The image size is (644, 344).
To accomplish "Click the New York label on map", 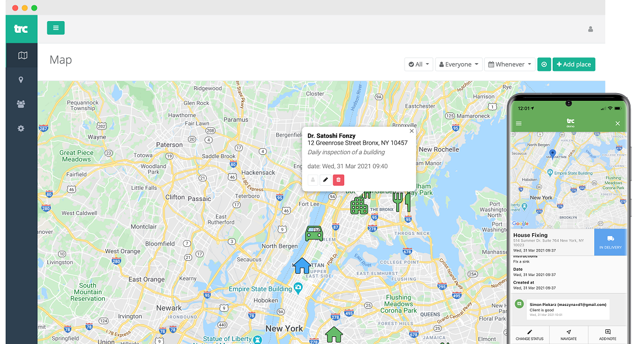I will pyautogui.click(x=284, y=328).
